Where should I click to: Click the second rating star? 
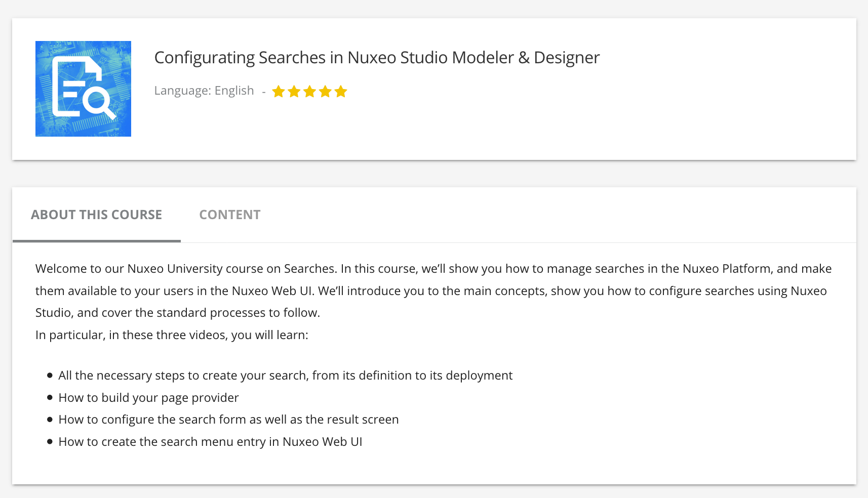pos(294,92)
